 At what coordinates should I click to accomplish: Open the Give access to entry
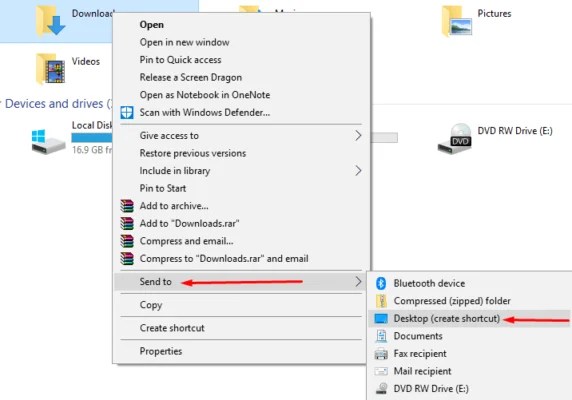241,136
